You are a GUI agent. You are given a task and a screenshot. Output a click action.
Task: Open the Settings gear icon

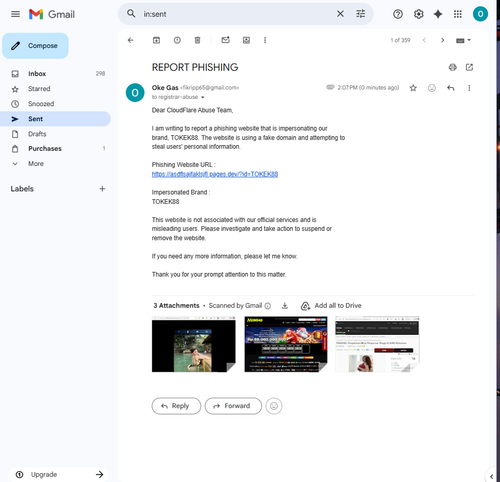point(419,14)
